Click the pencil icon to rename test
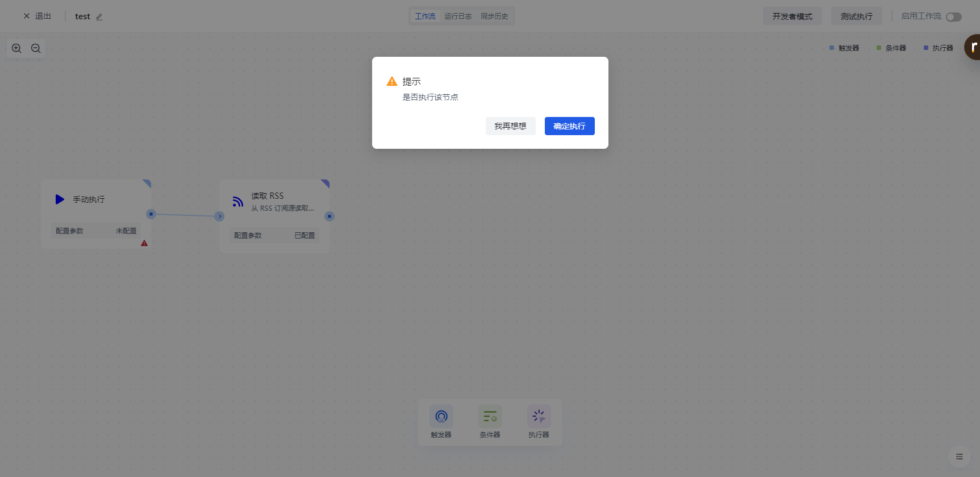 click(x=99, y=17)
